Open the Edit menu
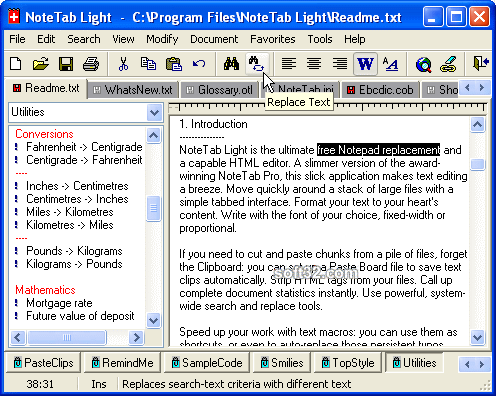 click(46, 39)
